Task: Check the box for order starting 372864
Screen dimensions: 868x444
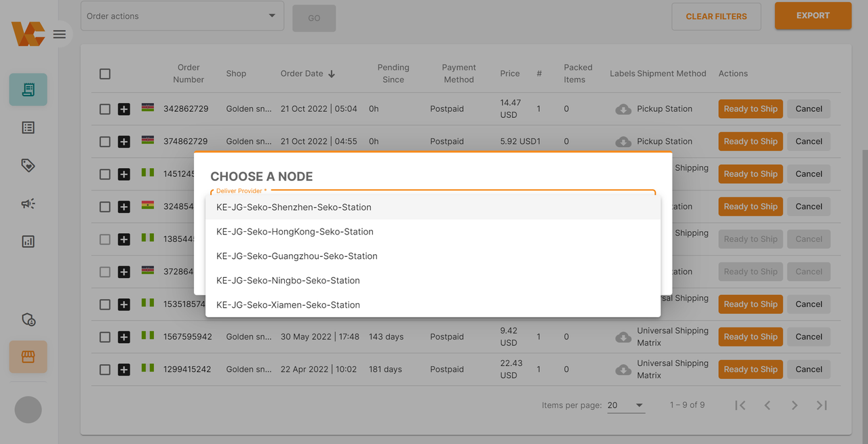Action: click(105, 272)
